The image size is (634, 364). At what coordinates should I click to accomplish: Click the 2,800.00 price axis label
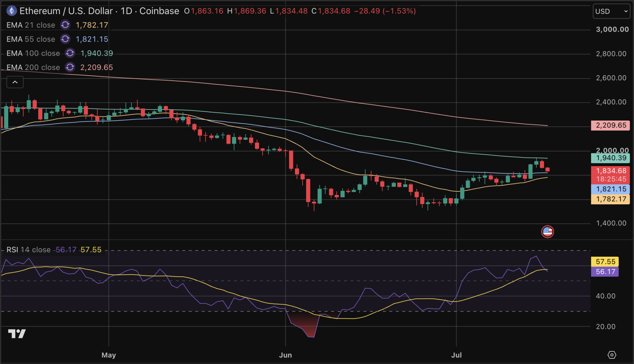pyautogui.click(x=611, y=54)
